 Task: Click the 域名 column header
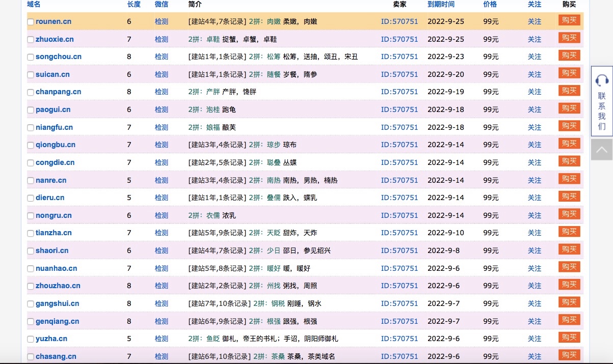[x=34, y=4]
